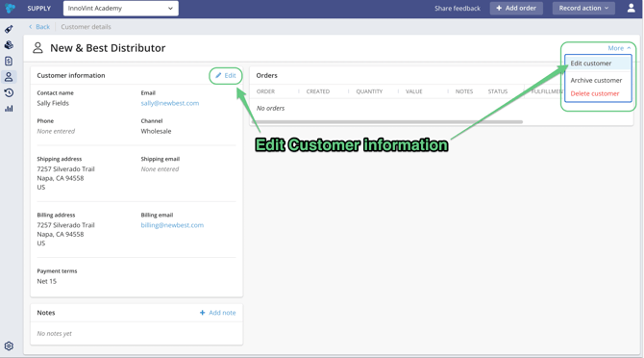Open the history clock sidebar icon
Image resolution: width=644 pixels, height=358 pixels.
coord(9,92)
